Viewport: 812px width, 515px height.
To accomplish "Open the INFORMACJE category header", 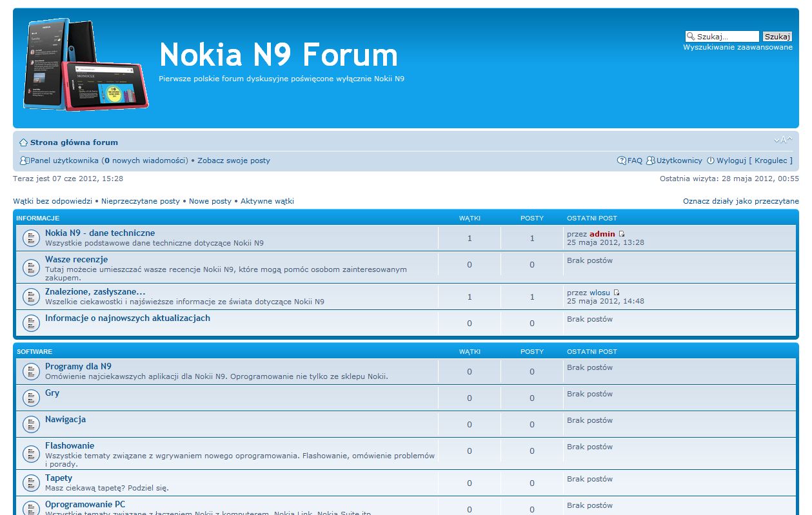I will 38,218.
